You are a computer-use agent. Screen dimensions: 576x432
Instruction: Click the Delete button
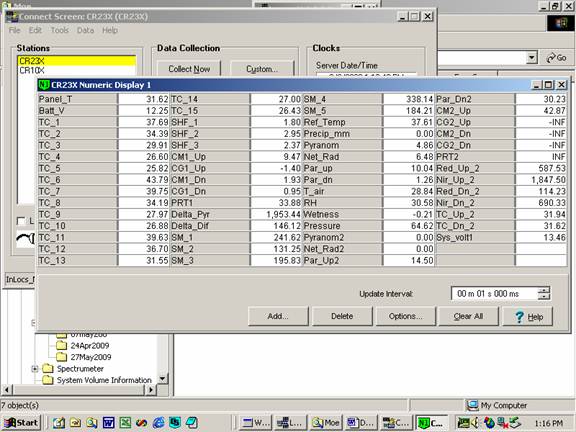tap(342, 316)
